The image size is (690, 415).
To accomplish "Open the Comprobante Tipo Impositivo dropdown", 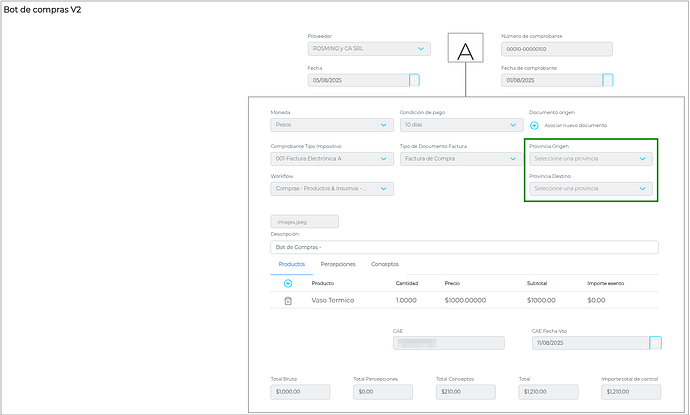I will coord(384,158).
